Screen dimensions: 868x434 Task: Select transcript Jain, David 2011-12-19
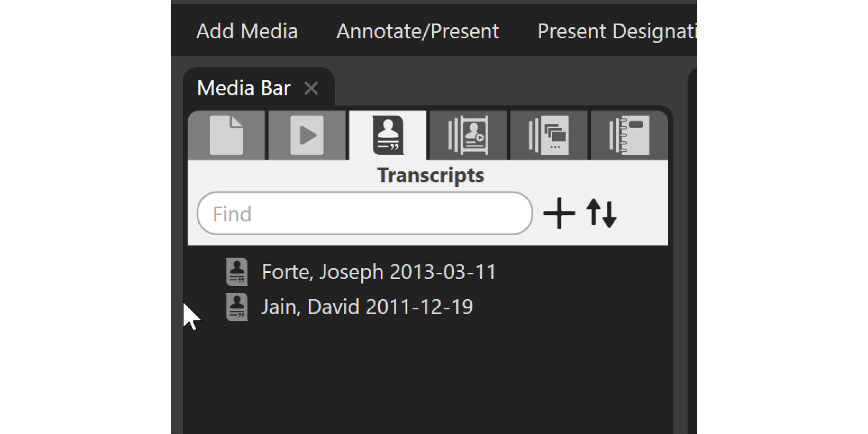tap(367, 307)
